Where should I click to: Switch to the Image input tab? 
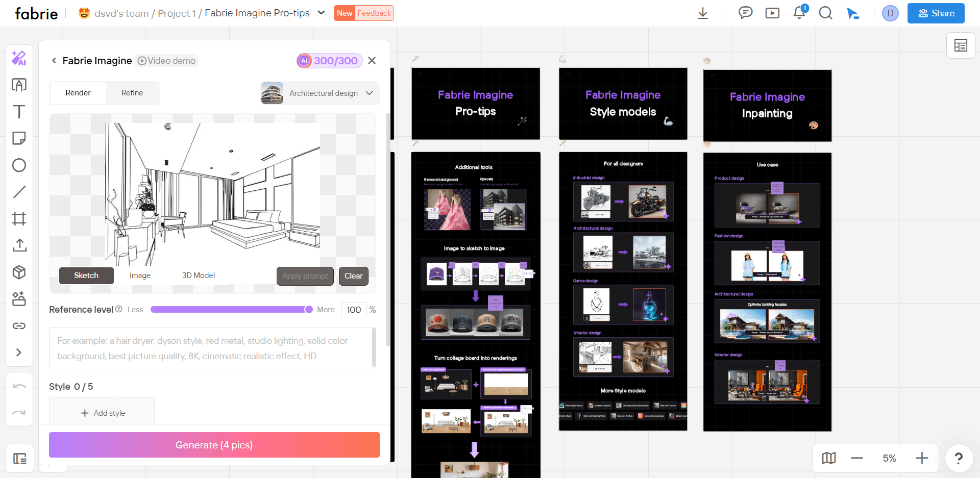tap(140, 275)
